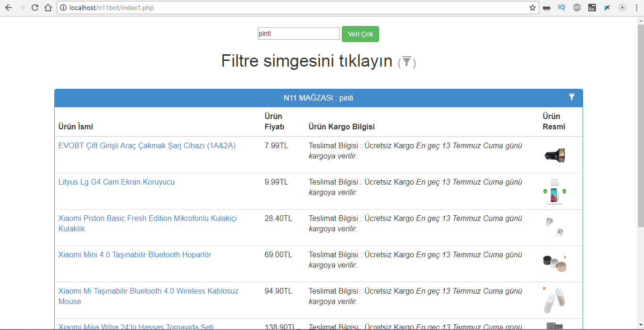The image size is (644, 330).
Task: Click shipping info in the EVOBT row
Action: pos(415,151)
